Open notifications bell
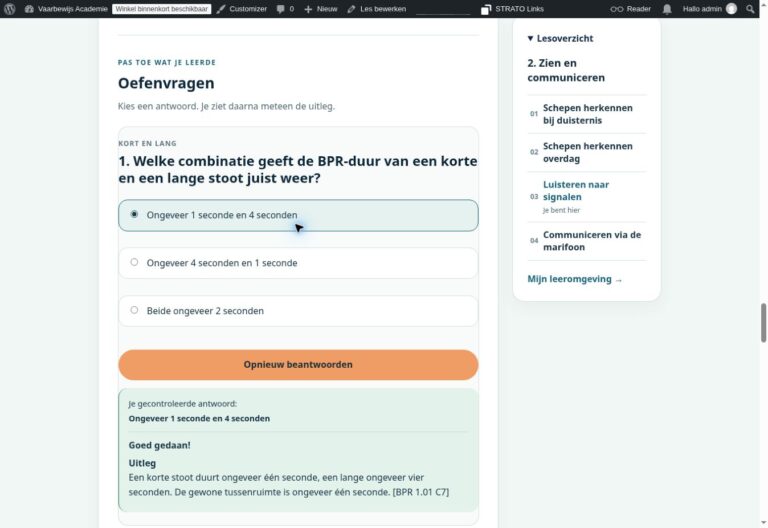 (x=667, y=9)
